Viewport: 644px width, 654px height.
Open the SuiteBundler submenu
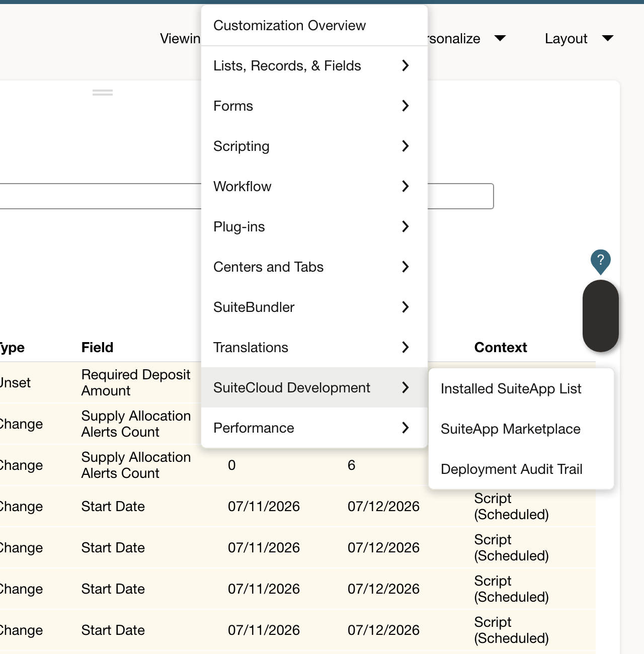coord(314,307)
